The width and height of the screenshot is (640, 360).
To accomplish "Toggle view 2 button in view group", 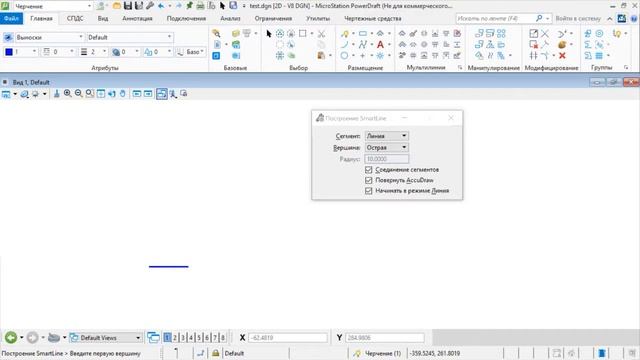I will click(x=175, y=338).
